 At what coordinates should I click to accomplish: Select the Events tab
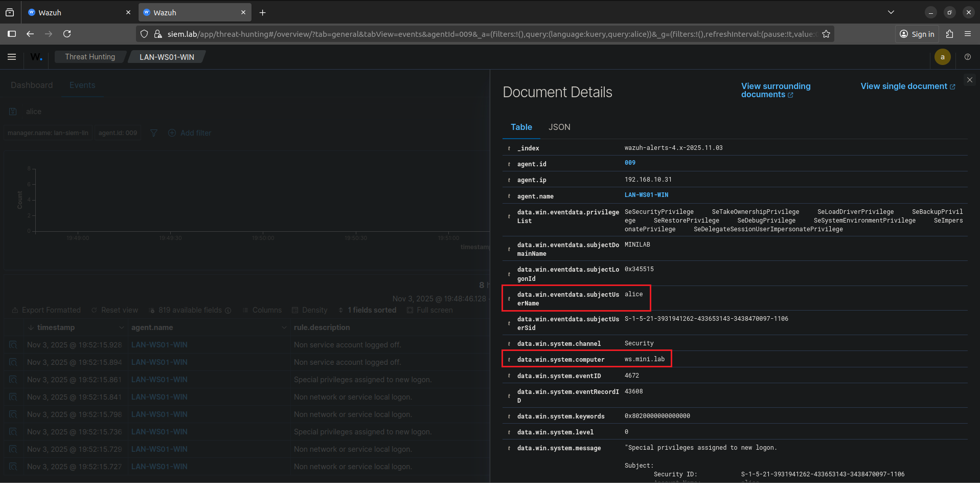pos(82,85)
